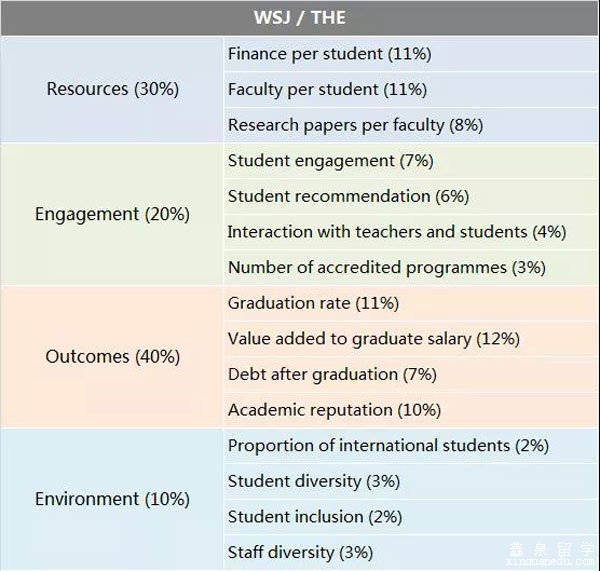The width and height of the screenshot is (600, 571).
Task: Click Student inclusion (2%) row
Action: click(411, 517)
